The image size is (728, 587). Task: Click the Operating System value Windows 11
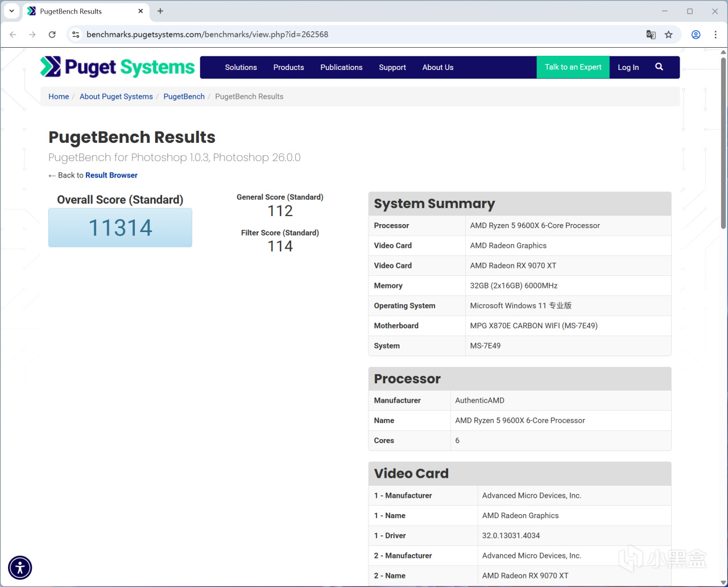[521, 305]
